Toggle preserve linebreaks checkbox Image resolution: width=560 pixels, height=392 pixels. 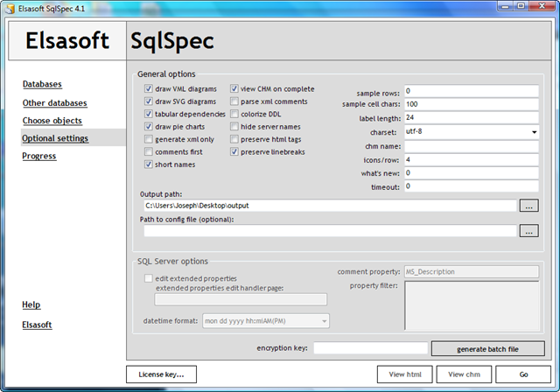(x=234, y=151)
